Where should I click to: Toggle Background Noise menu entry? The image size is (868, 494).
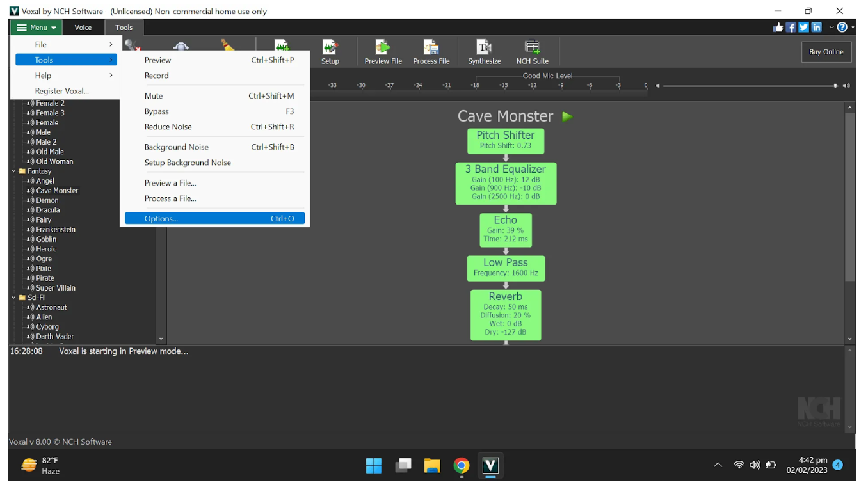click(x=214, y=147)
